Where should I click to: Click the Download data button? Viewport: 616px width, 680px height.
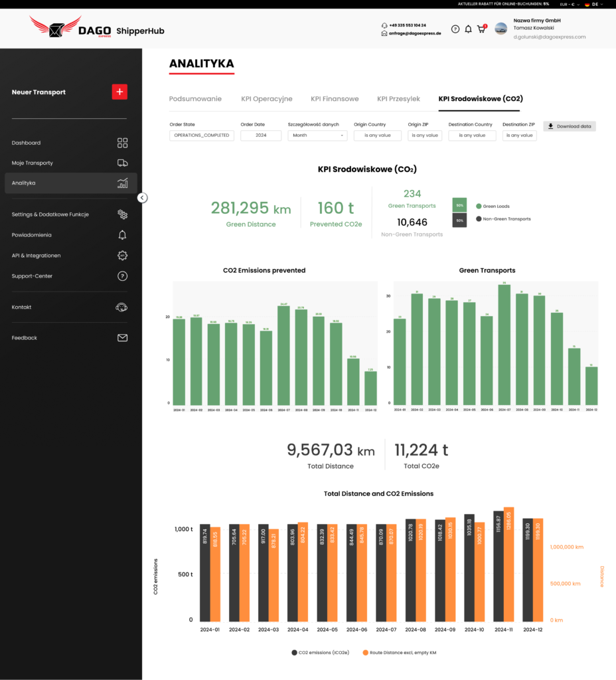tap(570, 126)
